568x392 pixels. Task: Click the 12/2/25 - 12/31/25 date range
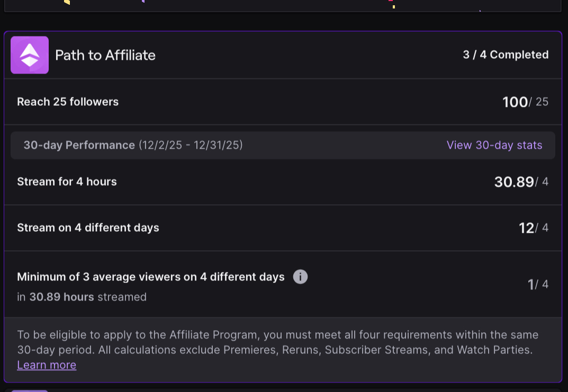191,145
